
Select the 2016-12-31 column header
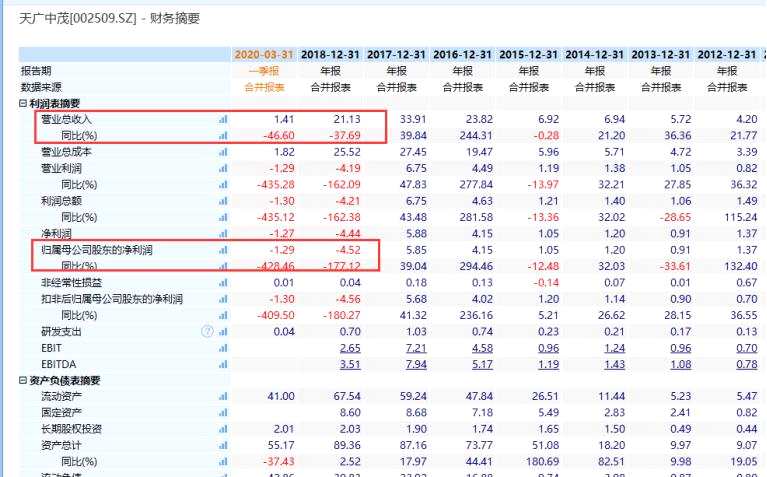(462, 54)
